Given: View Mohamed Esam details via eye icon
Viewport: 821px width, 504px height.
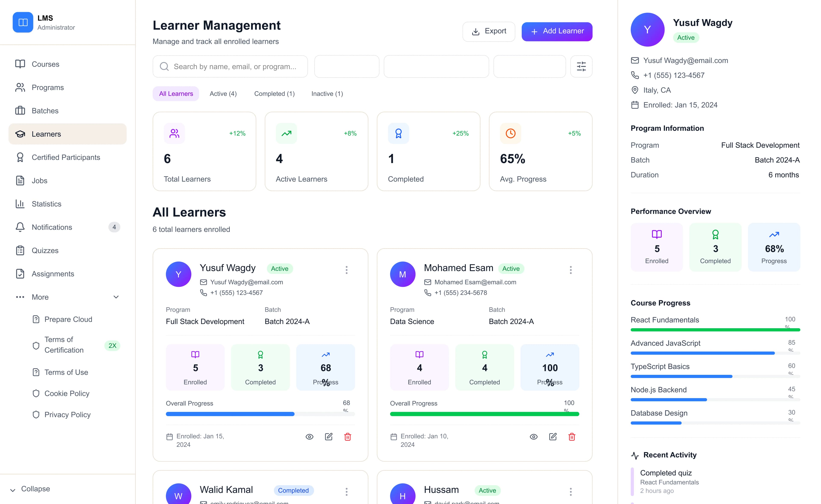Looking at the screenshot, I should pyautogui.click(x=533, y=437).
